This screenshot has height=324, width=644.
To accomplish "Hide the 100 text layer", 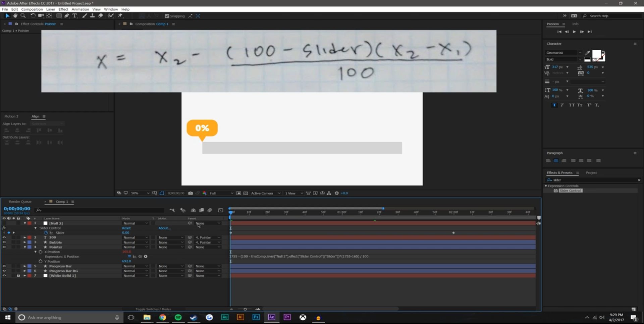I will tap(4, 237).
